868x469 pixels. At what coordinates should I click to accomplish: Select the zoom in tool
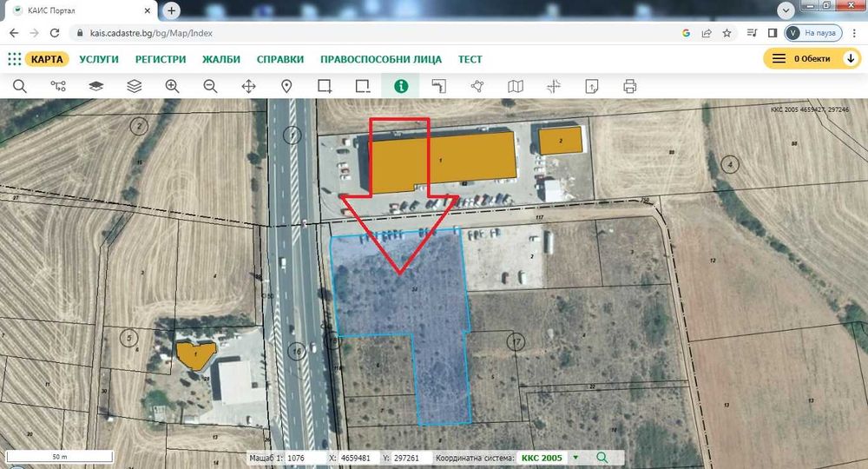click(172, 86)
